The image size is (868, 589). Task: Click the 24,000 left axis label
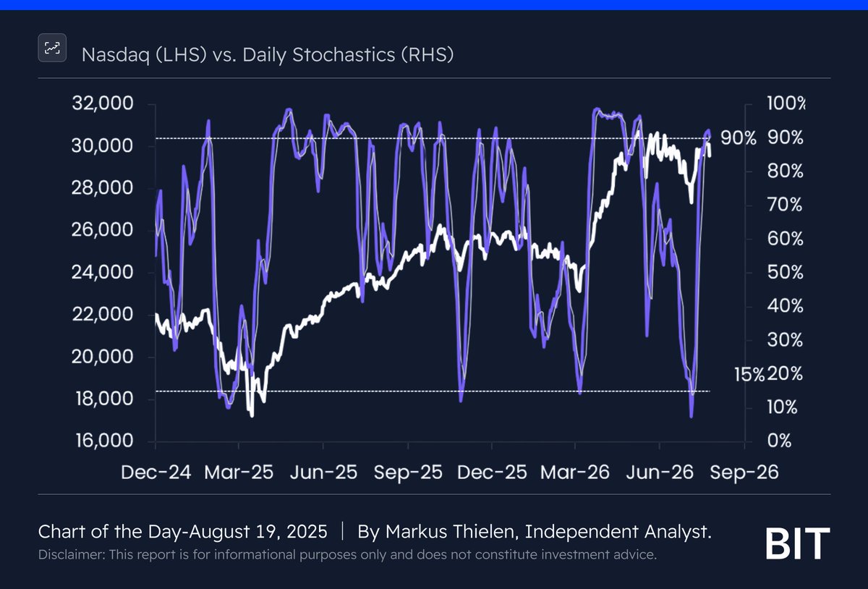pos(102,273)
